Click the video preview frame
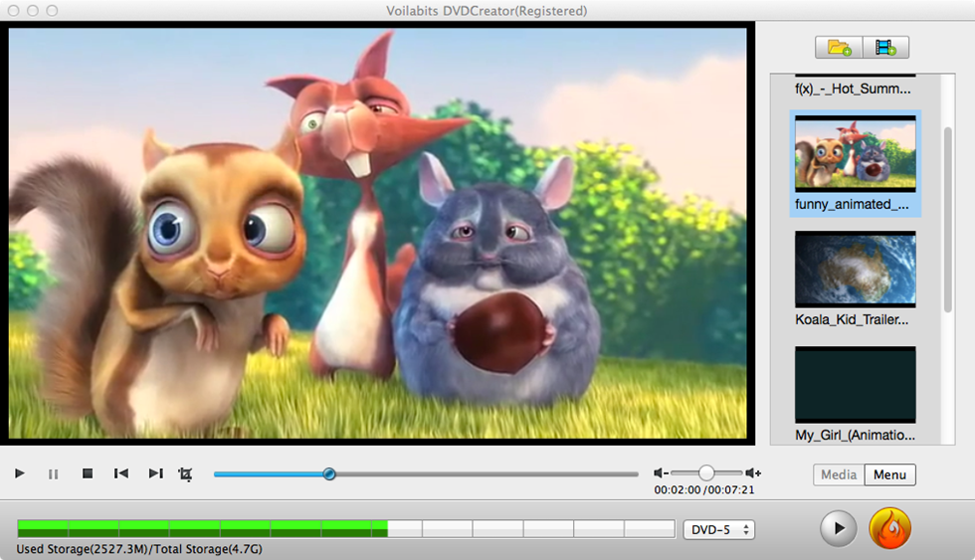The height and width of the screenshot is (560, 975). point(377,233)
